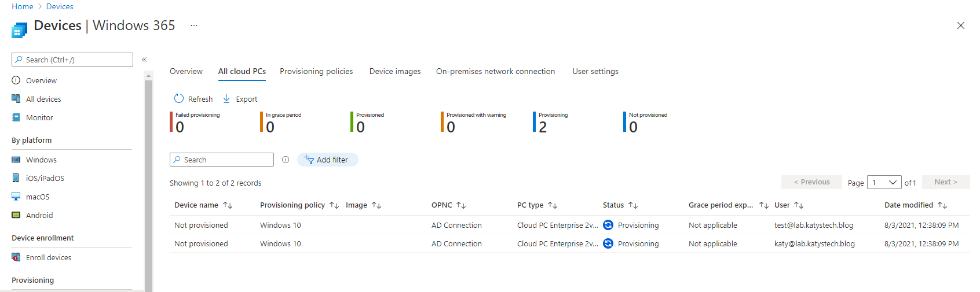
Task: Click the search info icon
Action: [x=286, y=160]
